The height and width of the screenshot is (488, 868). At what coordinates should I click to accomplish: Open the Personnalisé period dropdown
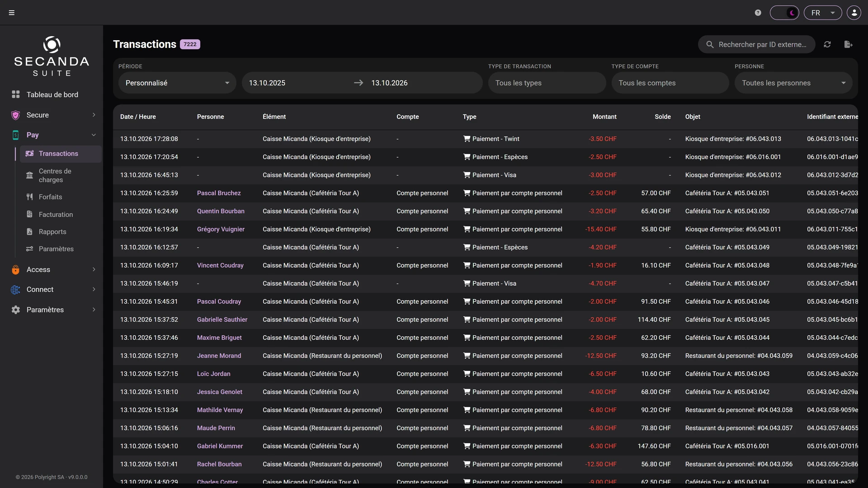click(177, 83)
